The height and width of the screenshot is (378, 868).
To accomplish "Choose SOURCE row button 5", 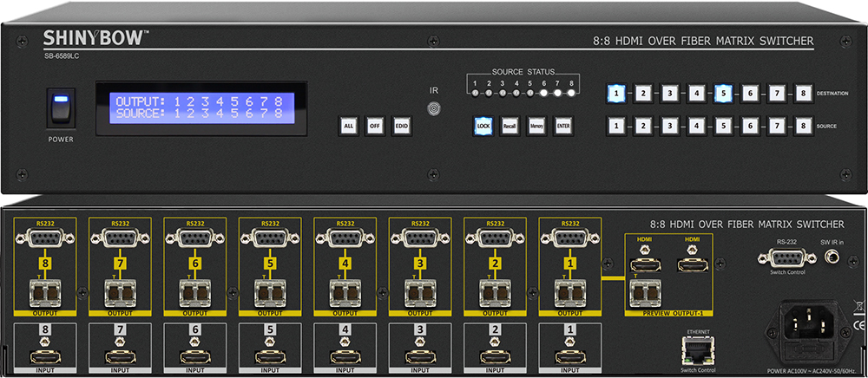I will tap(723, 126).
